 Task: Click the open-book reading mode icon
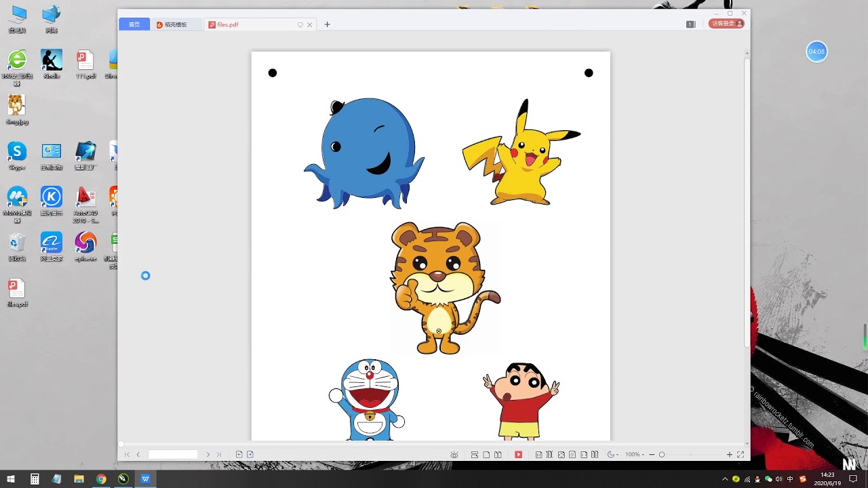coord(595,455)
